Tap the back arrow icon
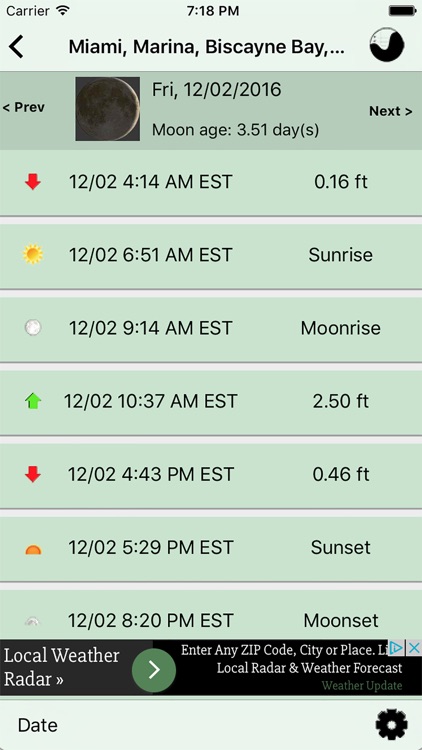The width and height of the screenshot is (422, 750). 16,47
